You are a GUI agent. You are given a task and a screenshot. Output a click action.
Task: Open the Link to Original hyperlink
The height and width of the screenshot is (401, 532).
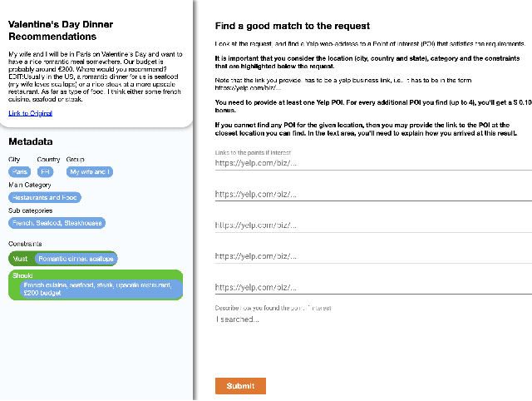(x=30, y=112)
